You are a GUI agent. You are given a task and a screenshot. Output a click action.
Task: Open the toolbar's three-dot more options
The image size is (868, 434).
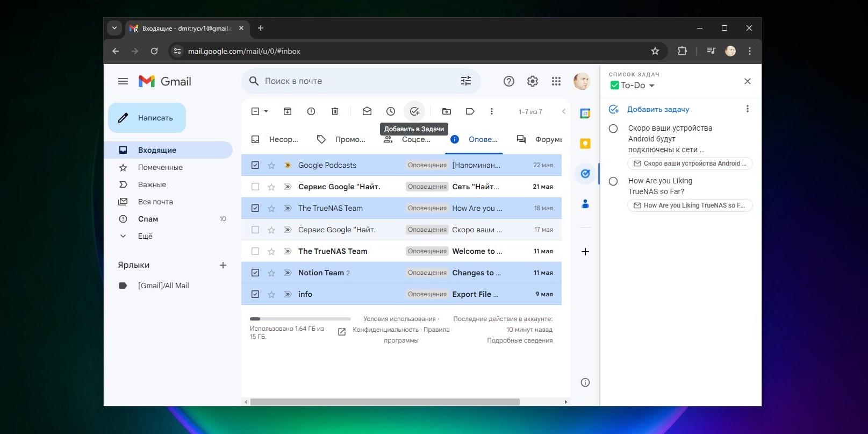tap(492, 111)
